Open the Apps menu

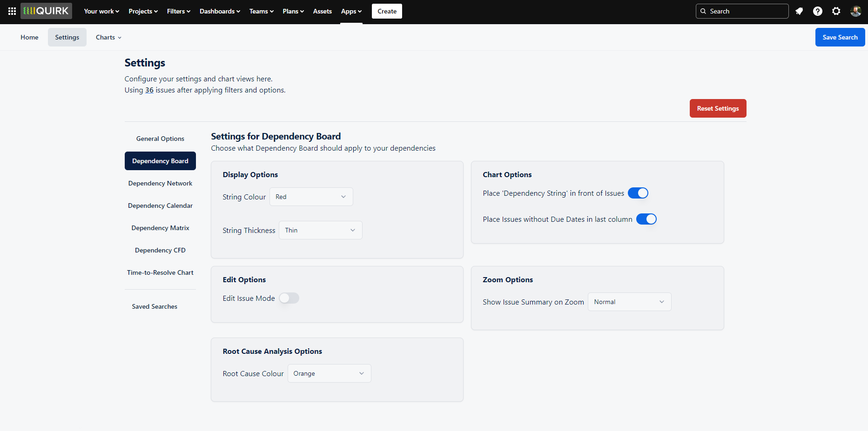tap(351, 11)
